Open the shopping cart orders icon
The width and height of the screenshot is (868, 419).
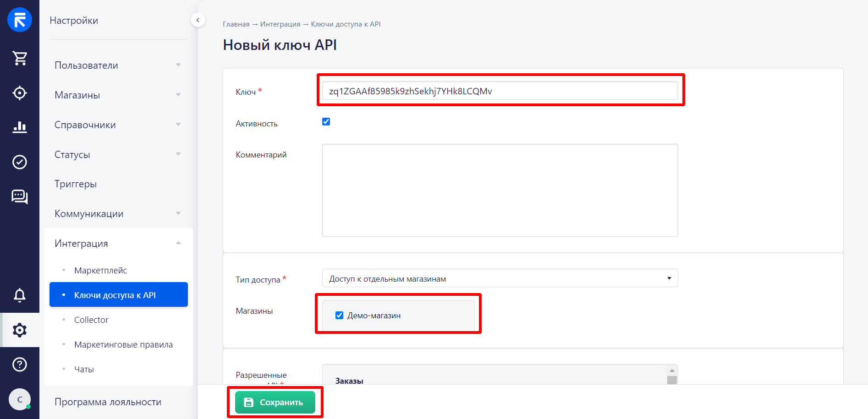pyautogui.click(x=20, y=58)
